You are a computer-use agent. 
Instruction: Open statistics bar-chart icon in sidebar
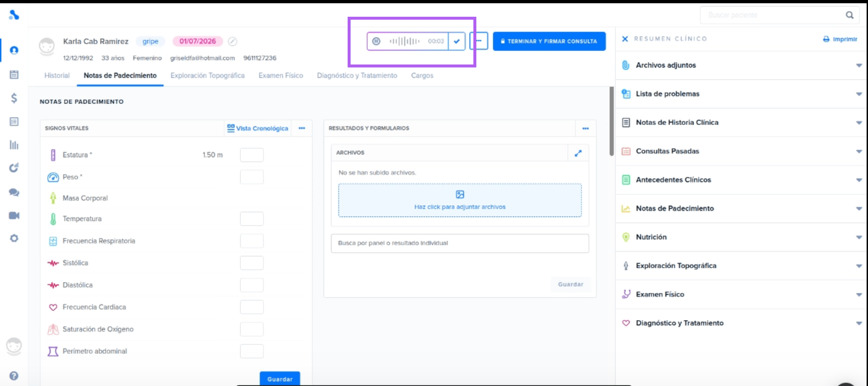[x=14, y=145]
